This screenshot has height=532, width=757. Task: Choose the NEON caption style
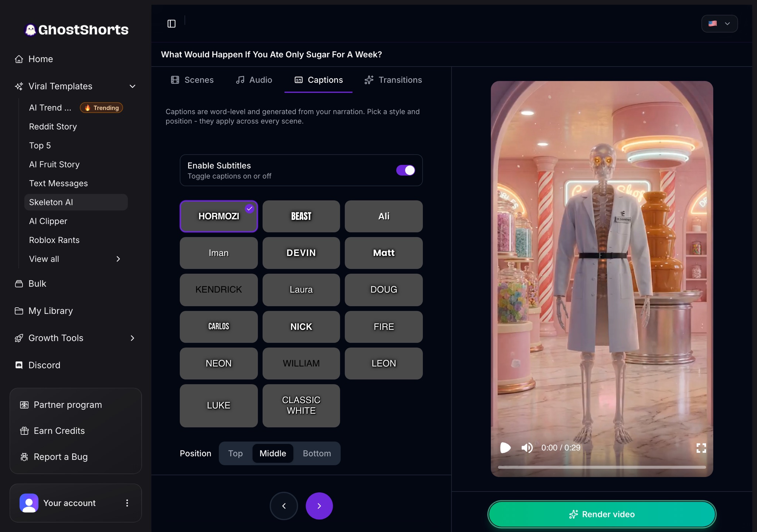coord(218,364)
